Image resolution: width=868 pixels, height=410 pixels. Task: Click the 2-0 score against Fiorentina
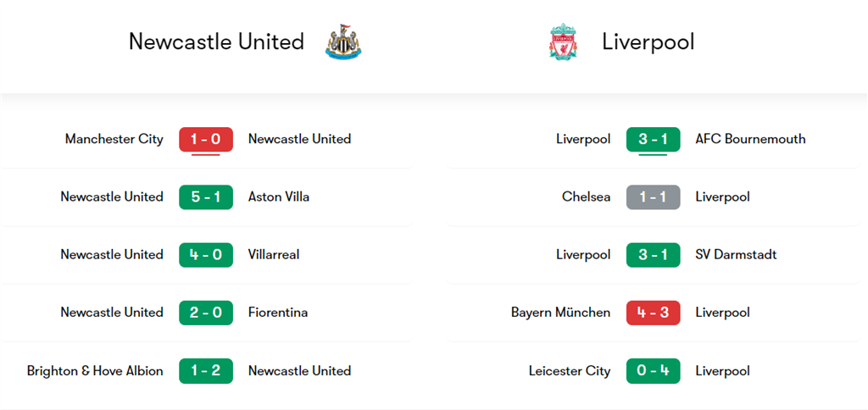tap(206, 313)
